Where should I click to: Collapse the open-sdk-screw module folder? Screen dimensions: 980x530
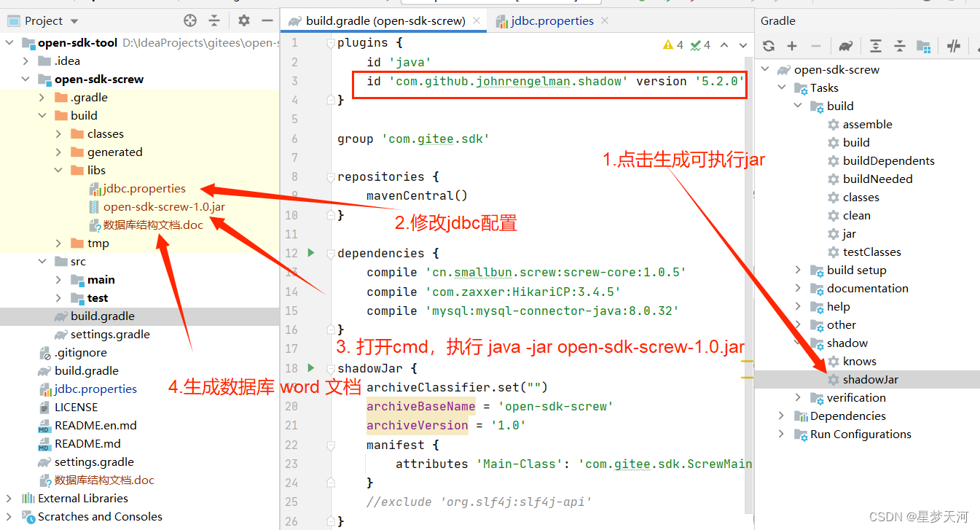coord(26,79)
